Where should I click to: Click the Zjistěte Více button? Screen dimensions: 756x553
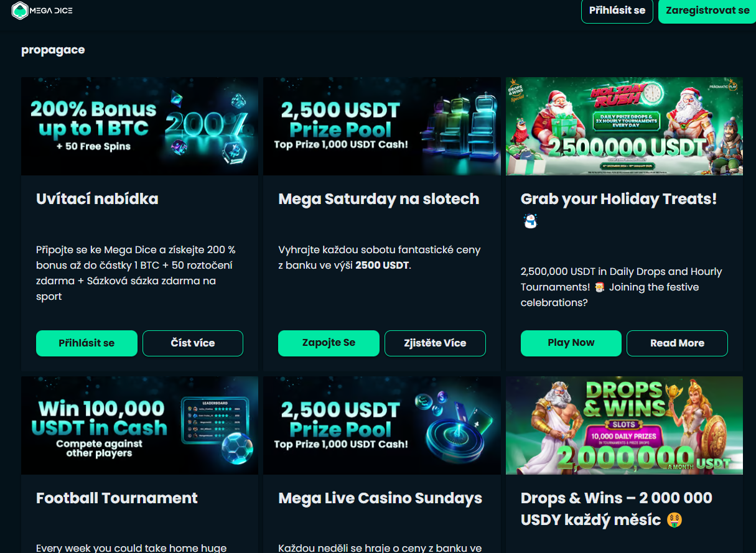(x=435, y=343)
